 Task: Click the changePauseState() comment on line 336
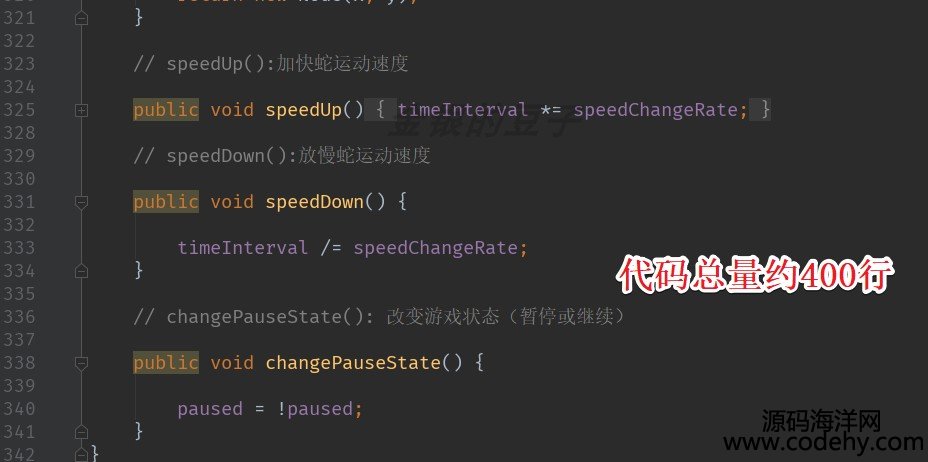(x=379, y=317)
